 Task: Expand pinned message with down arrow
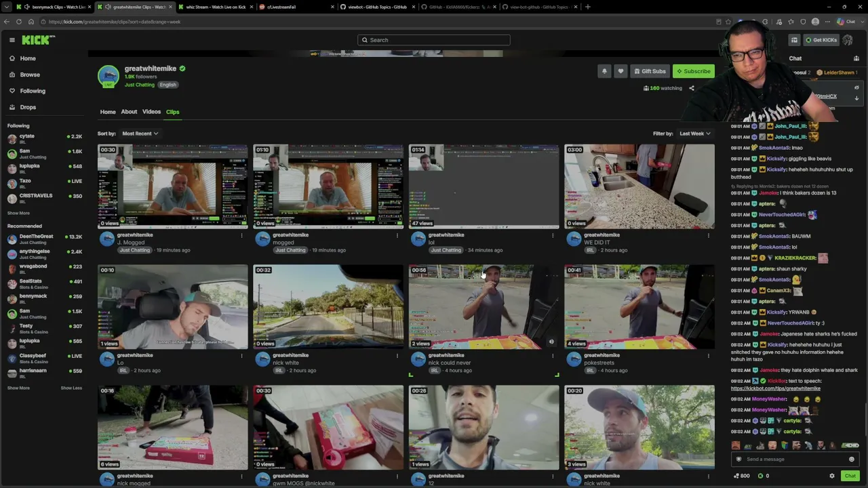point(856,98)
